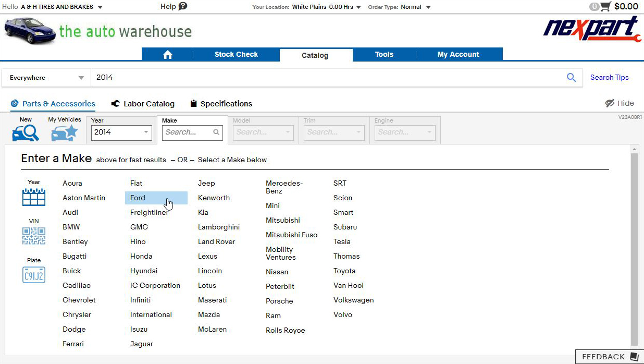Expand the account name dropdown arrow
644x364 pixels.
[100, 7]
